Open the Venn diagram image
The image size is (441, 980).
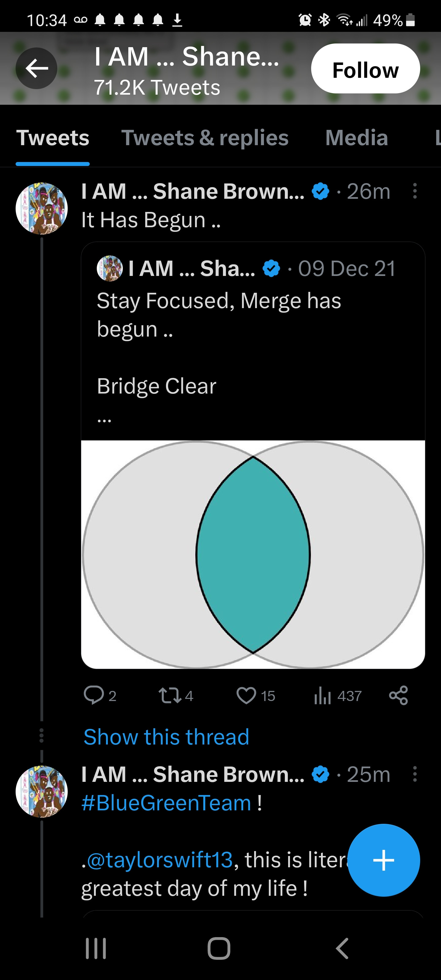pyautogui.click(x=253, y=554)
